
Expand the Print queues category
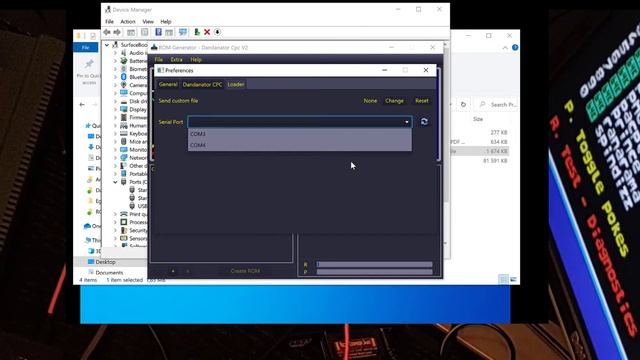click(115, 214)
